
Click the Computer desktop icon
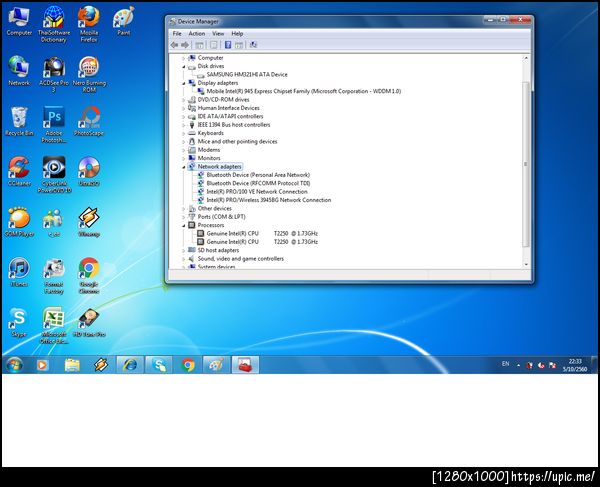(19, 21)
